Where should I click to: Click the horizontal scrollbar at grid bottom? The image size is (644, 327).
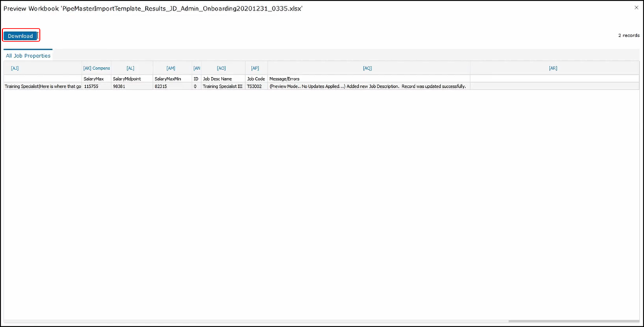pyautogui.click(x=573, y=321)
